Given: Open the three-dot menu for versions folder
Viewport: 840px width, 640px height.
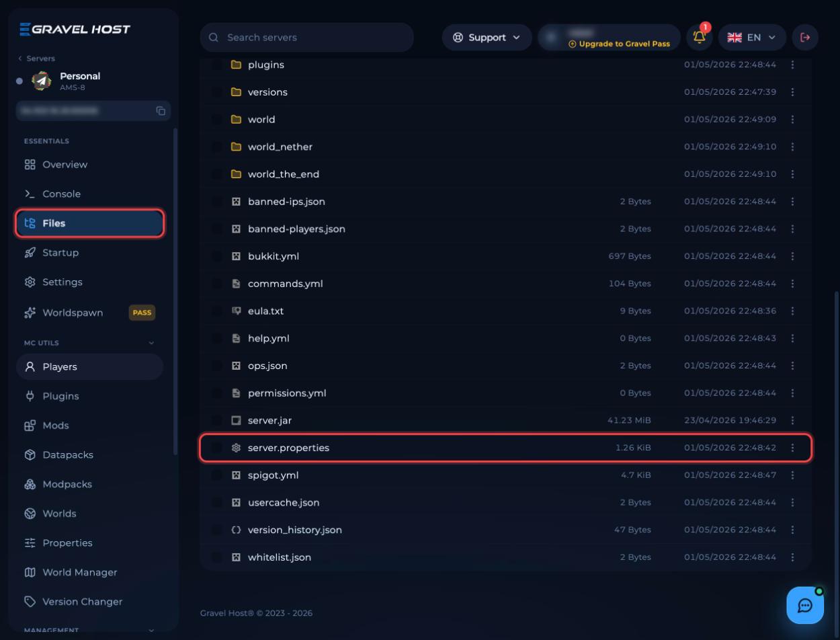Looking at the screenshot, I should (792, 92).
